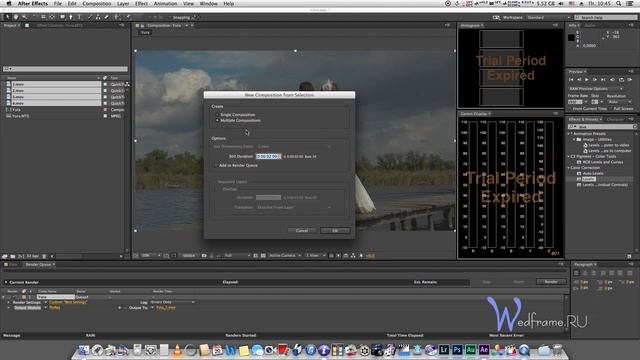Image resolution: width=640 pixels, height=360 pixels.
Task: Open Adobe Audition from the dock
Action: tap(471, 350)
